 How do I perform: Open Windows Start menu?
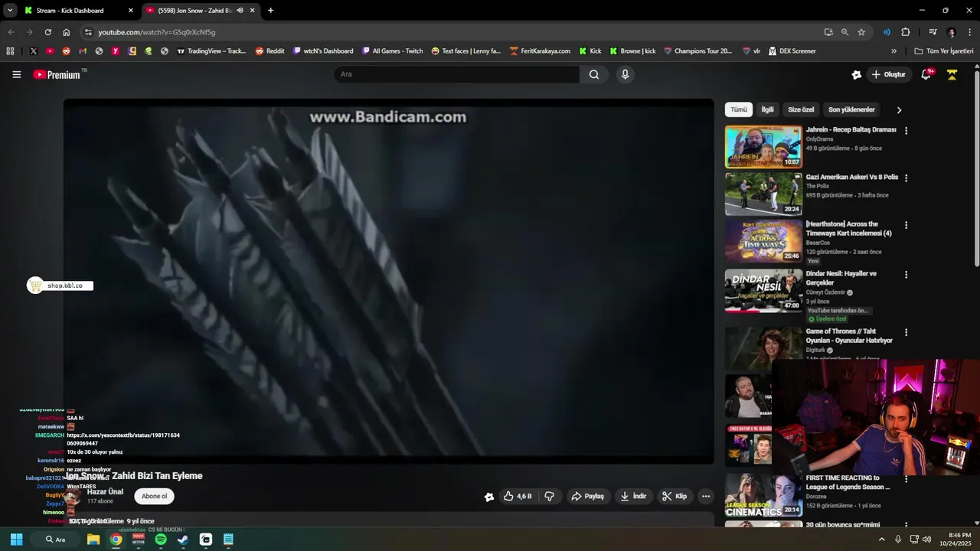coord(16,540)
